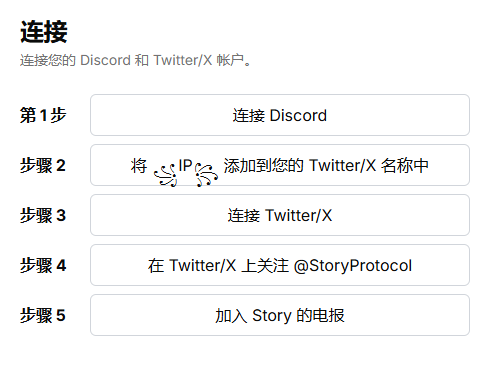
Task: Click the 连接 Twitter/X button
Action: tap(280, 215)
